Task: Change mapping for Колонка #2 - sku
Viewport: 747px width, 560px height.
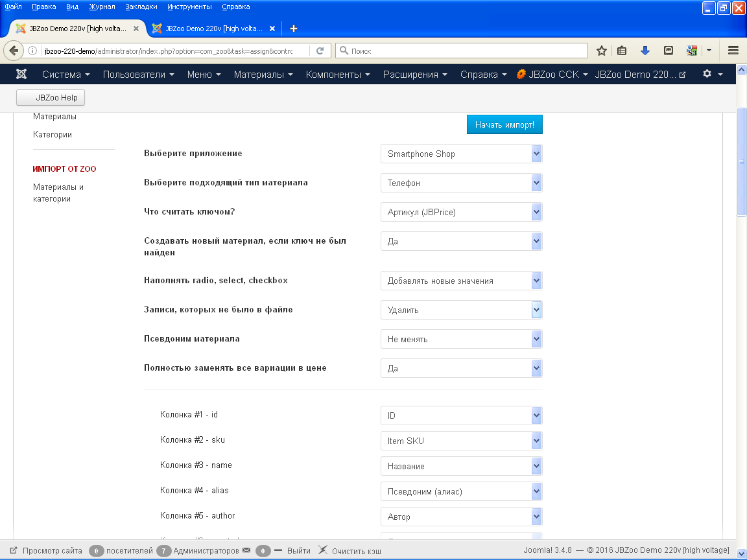Action: (x=461, y=441)
